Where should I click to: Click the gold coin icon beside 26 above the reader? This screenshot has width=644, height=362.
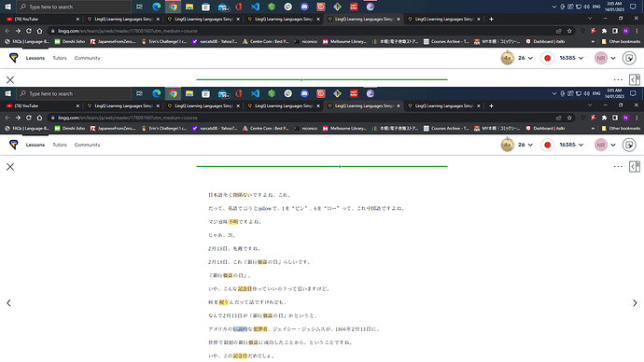click(x=507, y=145)
